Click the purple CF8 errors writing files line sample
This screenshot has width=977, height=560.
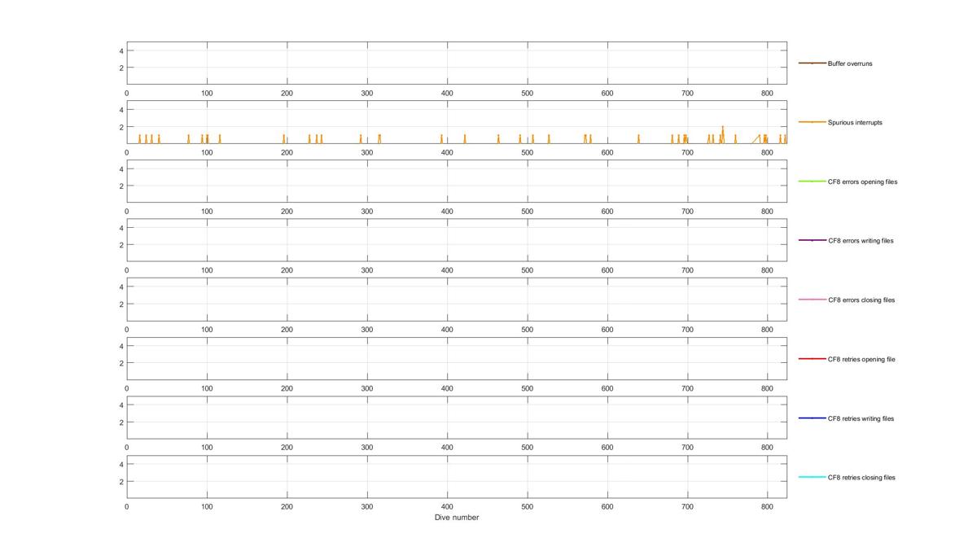point(812,240)
